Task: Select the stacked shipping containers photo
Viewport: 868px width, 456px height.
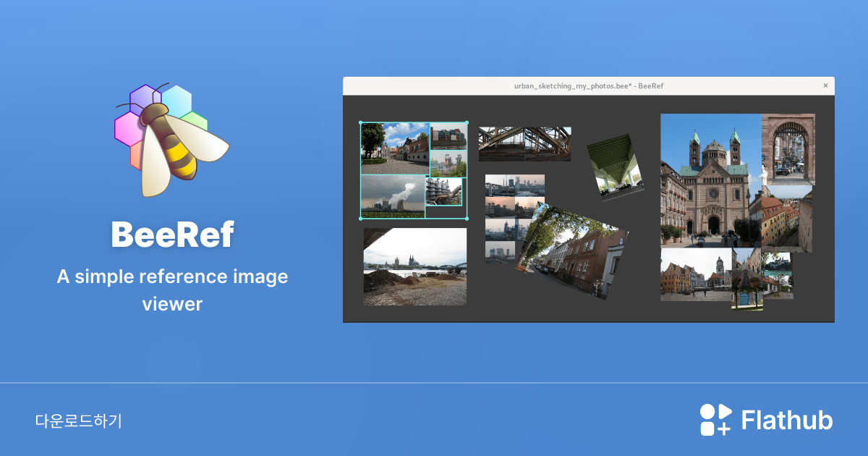Action: coord(448,137)
